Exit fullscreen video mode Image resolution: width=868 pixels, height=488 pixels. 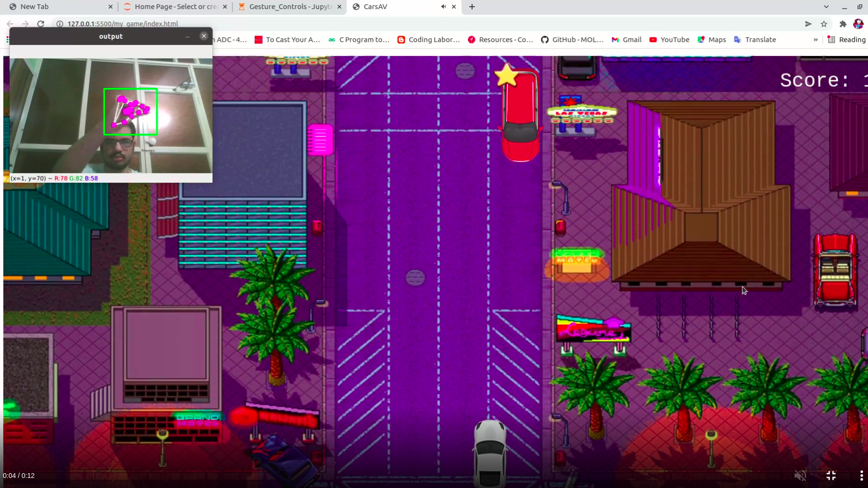(x=831, y=475)
